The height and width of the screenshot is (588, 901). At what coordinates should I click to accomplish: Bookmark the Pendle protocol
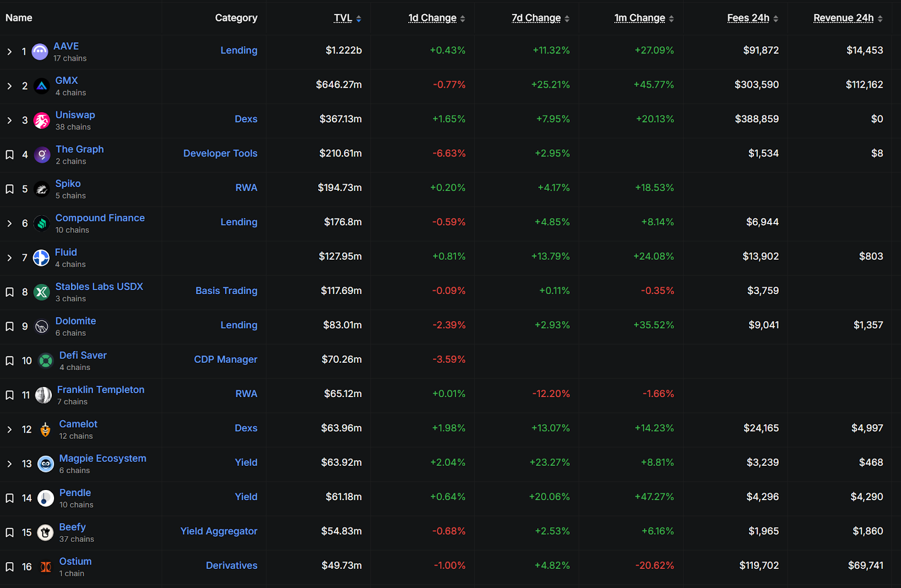pyautogui.click(x=10, y=498)
